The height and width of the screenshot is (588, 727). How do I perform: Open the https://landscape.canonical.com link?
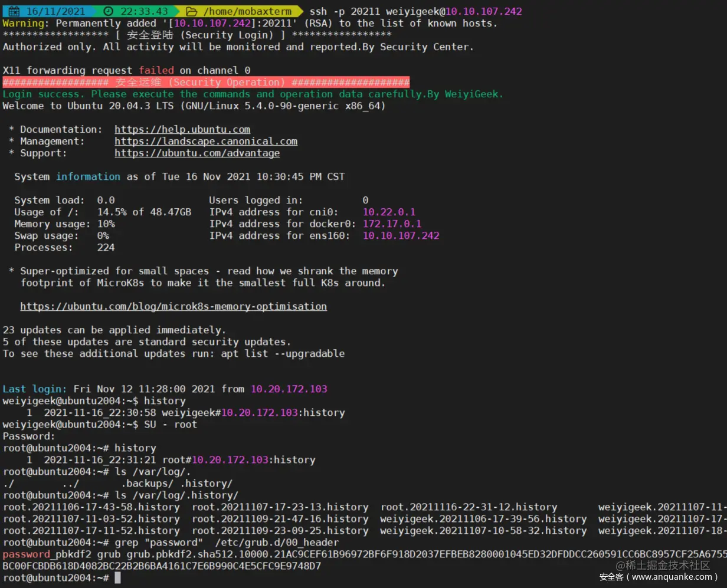click(206, 141)
